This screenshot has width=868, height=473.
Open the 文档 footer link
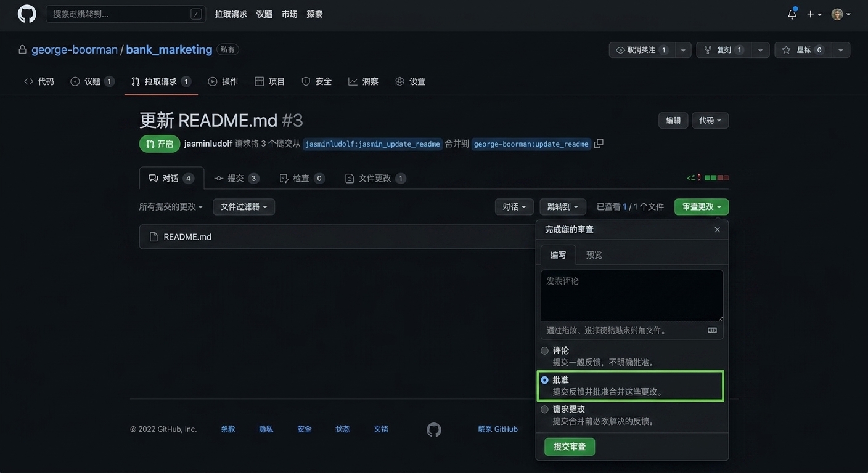[381, 429]
